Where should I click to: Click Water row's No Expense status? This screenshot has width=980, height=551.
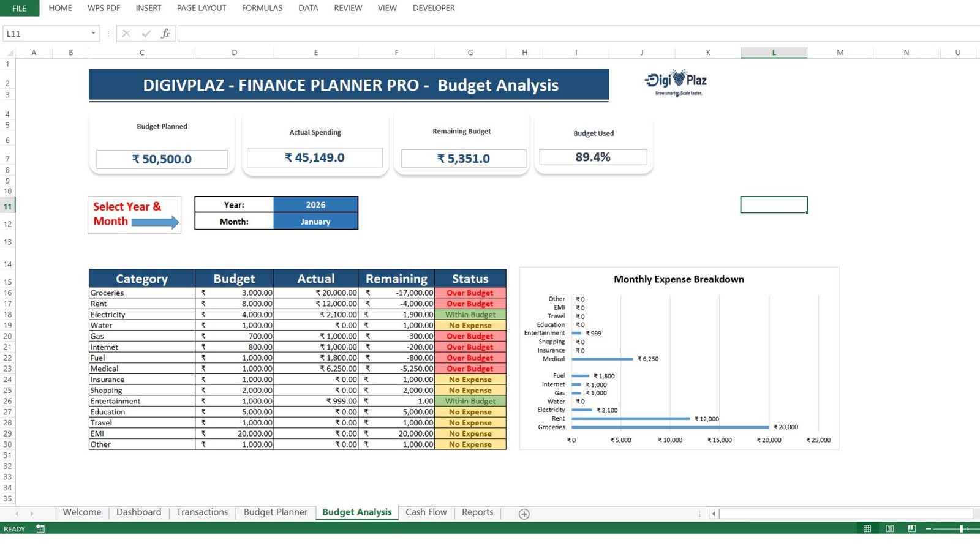coord(470,325)
